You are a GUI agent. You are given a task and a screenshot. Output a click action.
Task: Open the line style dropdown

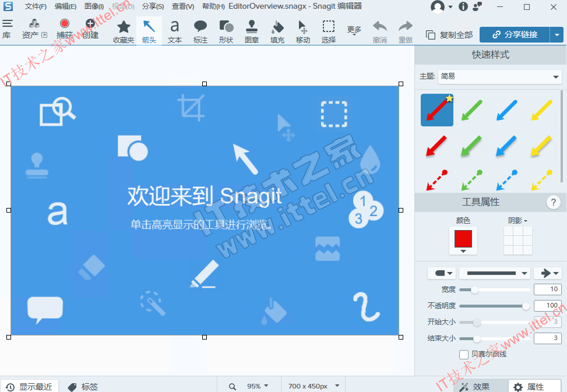495,273
